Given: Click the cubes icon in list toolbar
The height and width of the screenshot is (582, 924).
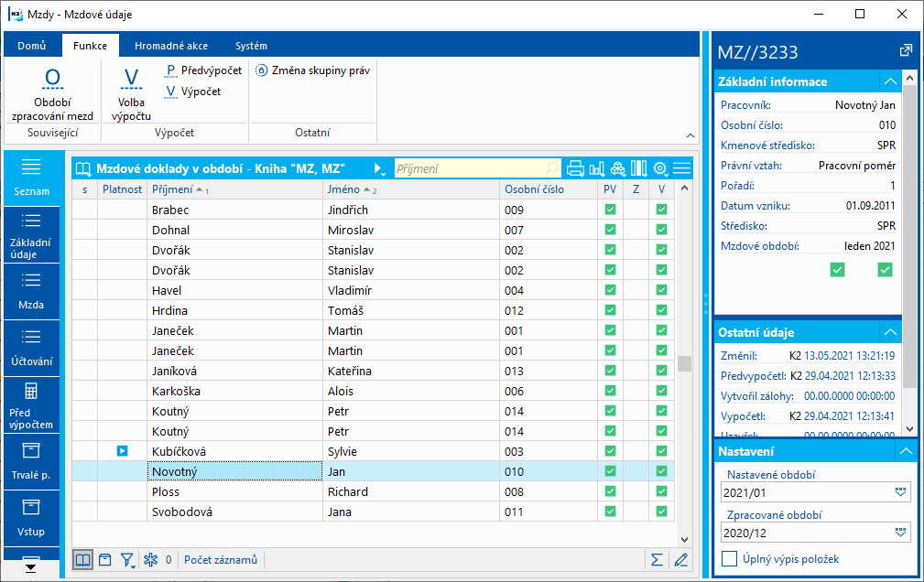Looking at the screenshot, I should click(x=617, y=169).
